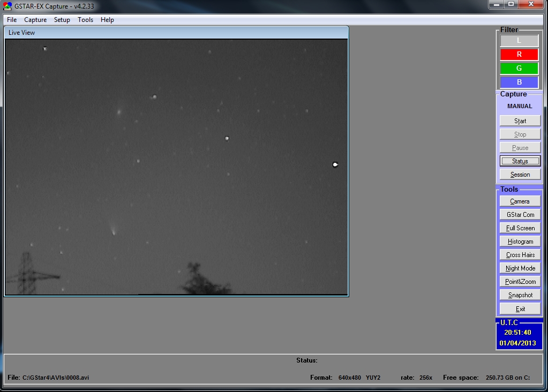Open the Capture menu

click(35, 20)
